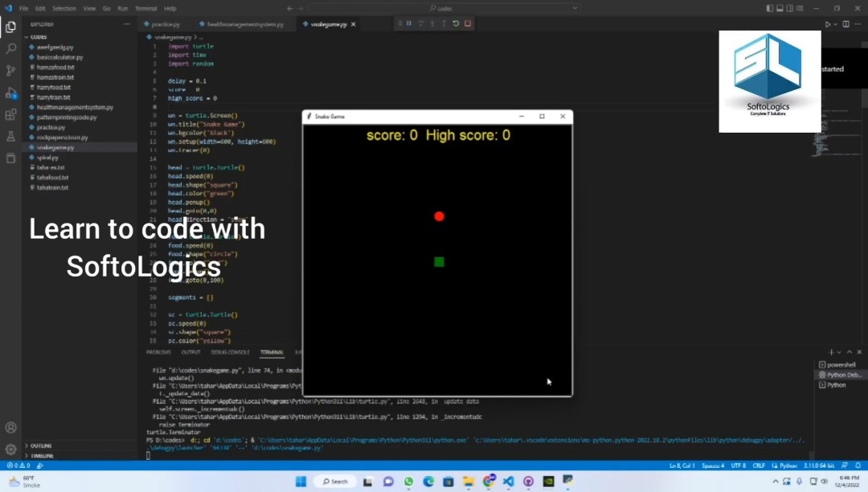Click the Run Python File play icon
The width and height of the screenshot is (868, 492).
tap(828, 24)
